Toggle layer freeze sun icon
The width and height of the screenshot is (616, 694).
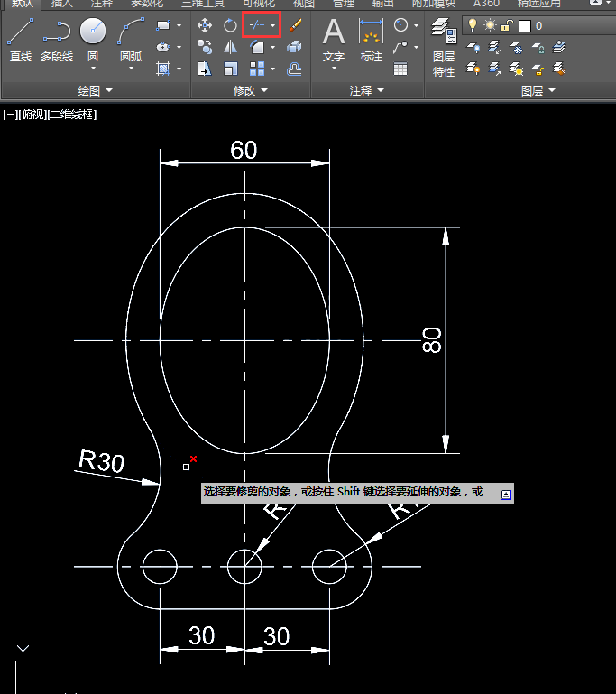490,25
